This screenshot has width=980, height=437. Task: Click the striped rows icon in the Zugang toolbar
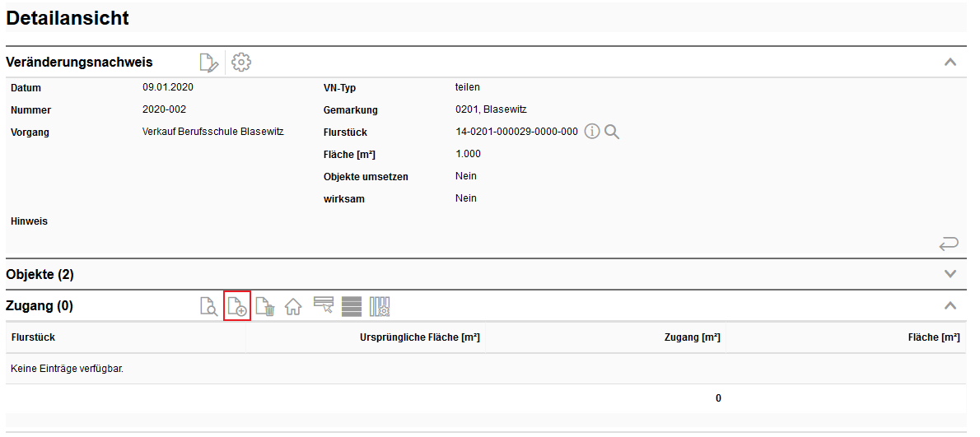352,307
